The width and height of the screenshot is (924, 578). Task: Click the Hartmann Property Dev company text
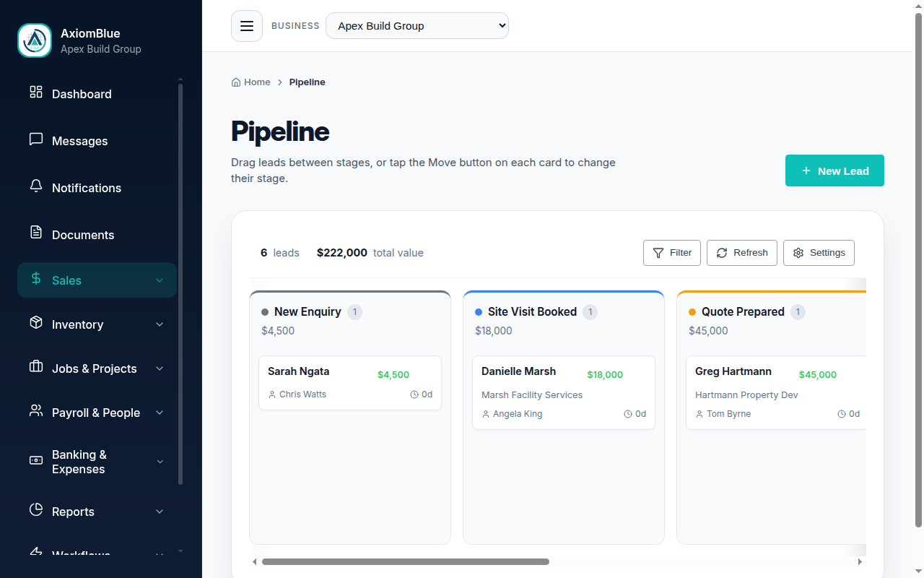746,395
